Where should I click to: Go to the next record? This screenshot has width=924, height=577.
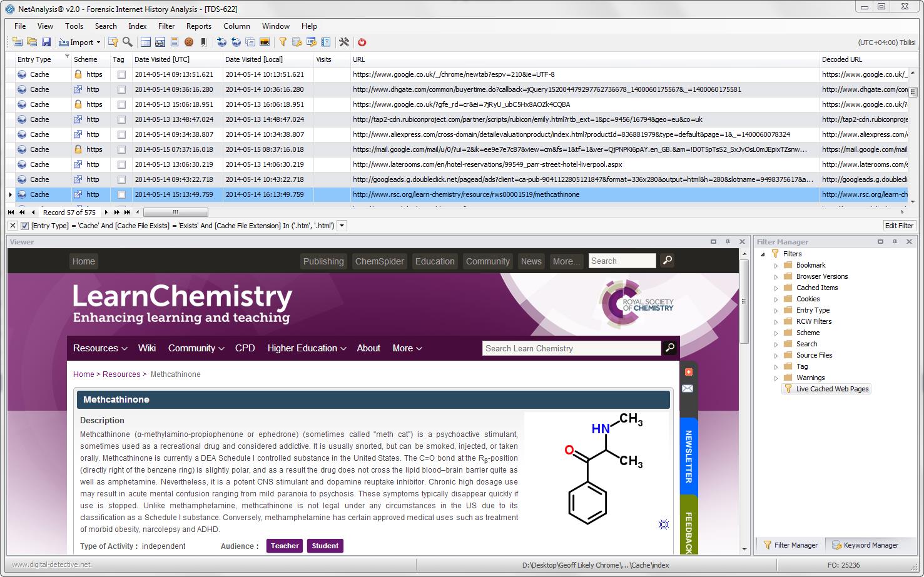click(x=106, y=213)
